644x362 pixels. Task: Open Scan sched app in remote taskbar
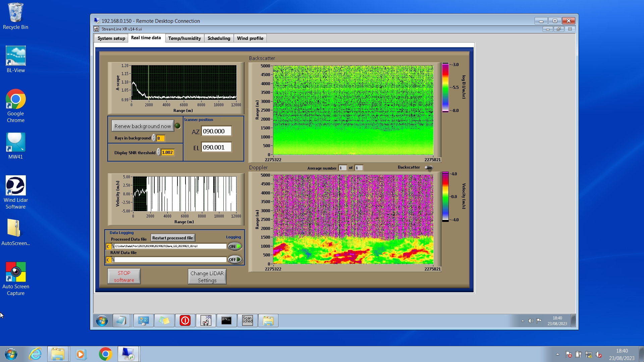[248, 321]
